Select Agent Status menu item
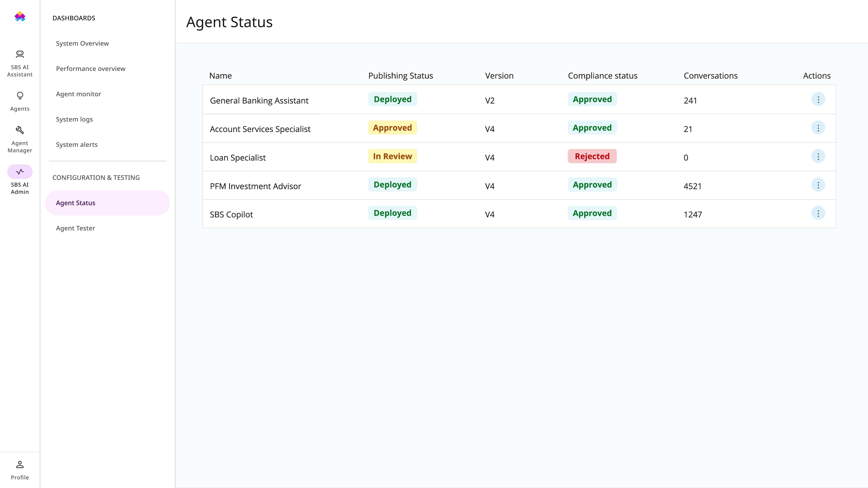 tap(107, 203)
